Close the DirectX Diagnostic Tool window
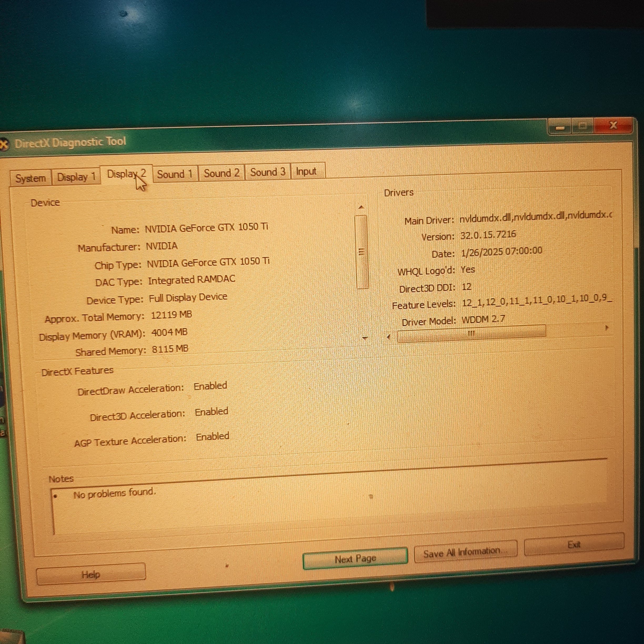Screen dimensions: 644x644 pos(613,125)
